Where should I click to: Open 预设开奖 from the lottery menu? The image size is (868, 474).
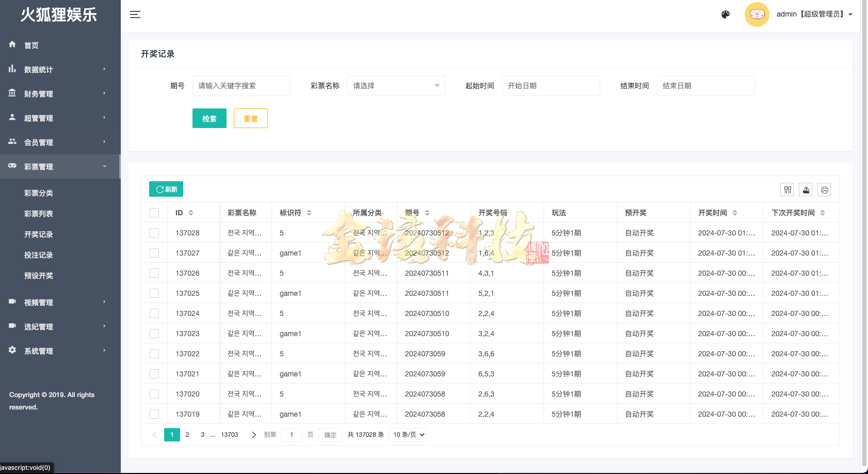(x=39, y=275)
